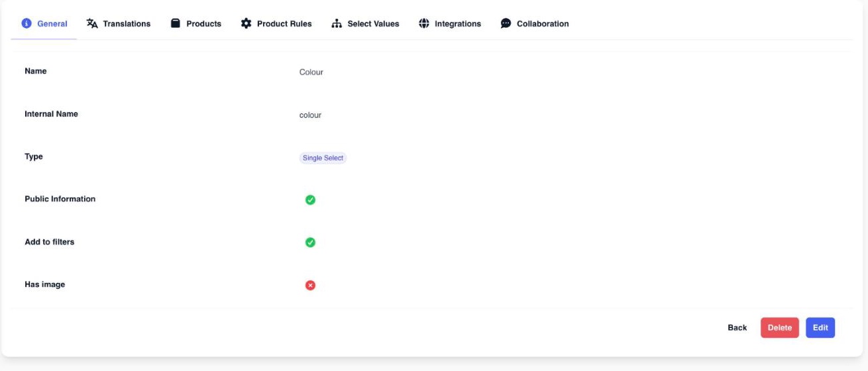Click the Back link
The width and height of the screenshot is (868, 371).
pos(737,328)
